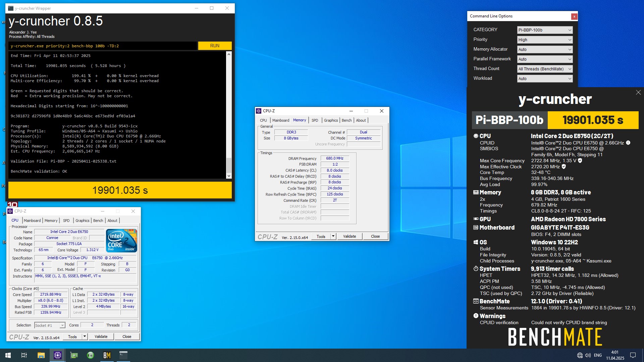Open Graphics tab in the CPU-Z CPU window
Image resolution: width=644 pixels, height=362 pixels.
(83, 221)
